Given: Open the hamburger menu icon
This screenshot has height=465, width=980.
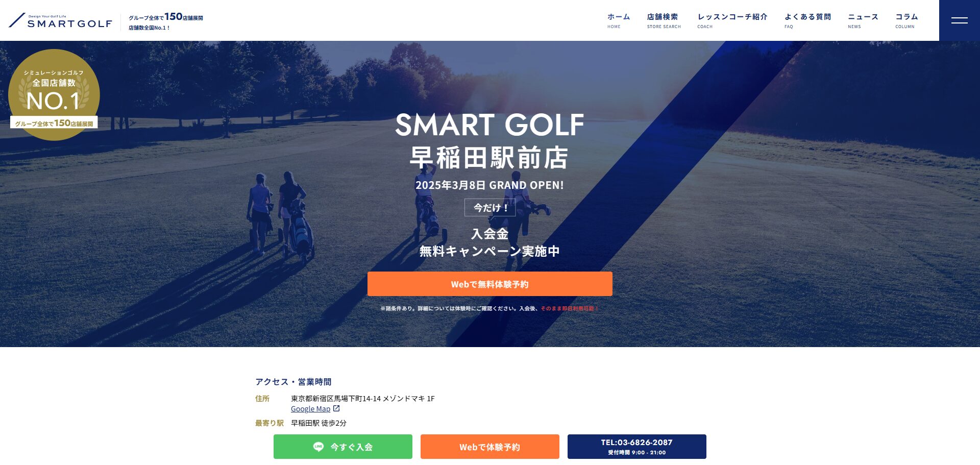Looking at the screenshot, I should (x=959, y=20).
